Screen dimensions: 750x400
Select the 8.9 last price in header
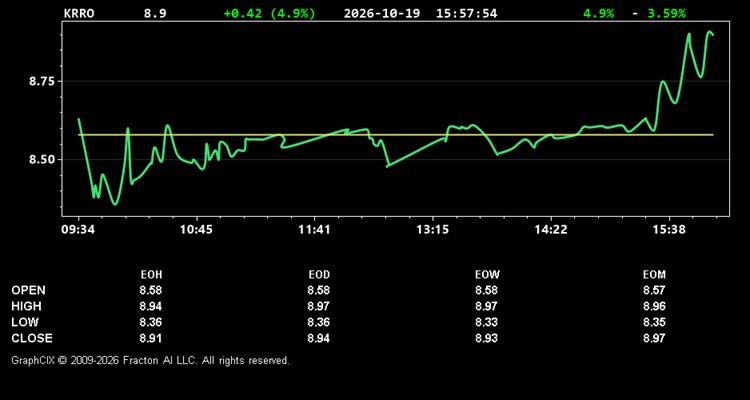[x=155, y=13]
